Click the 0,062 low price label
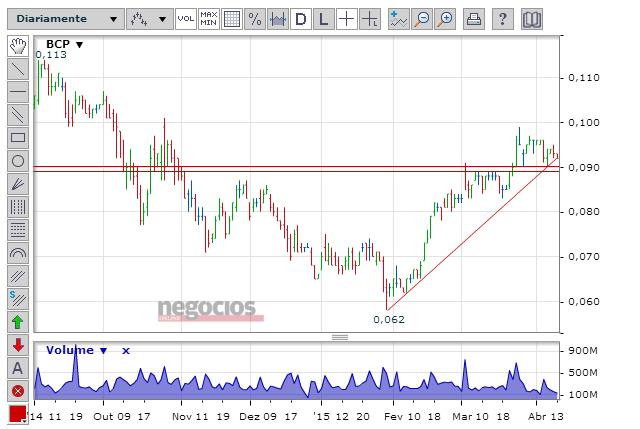 pos(389,320)
